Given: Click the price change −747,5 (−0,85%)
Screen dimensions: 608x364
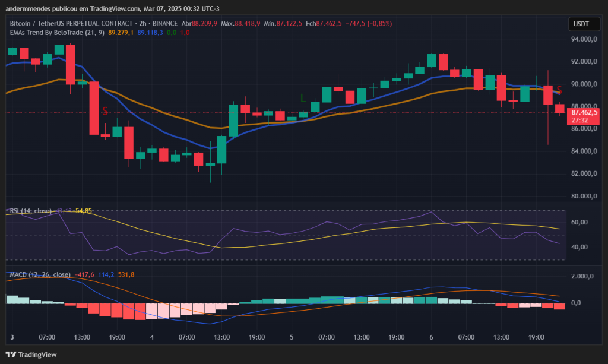Looking at the screenshot, I should click(x=369, y=23).
